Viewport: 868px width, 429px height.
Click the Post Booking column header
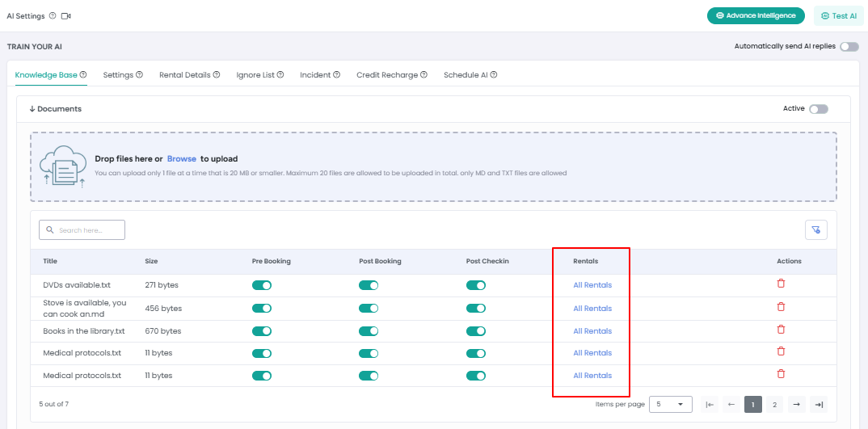381,261
